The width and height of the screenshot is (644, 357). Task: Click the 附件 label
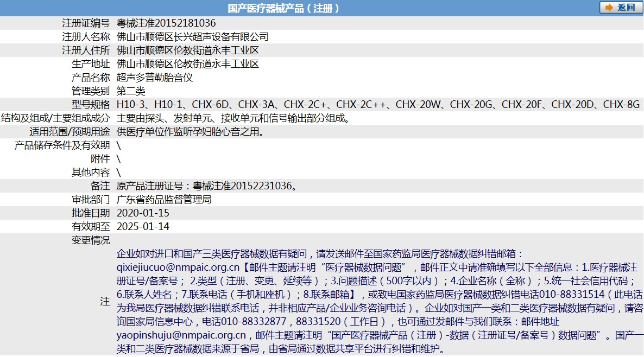100,159
